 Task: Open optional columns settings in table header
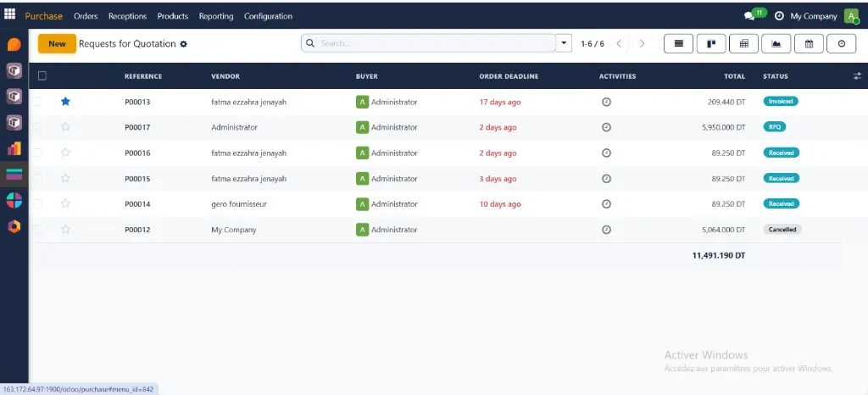click(857, 76)
